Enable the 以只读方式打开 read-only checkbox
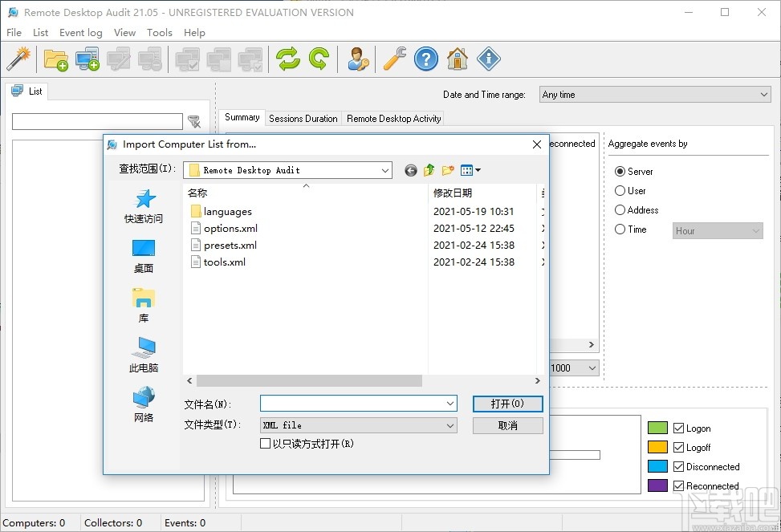This screenshot has width=781, height=532. 266,443
